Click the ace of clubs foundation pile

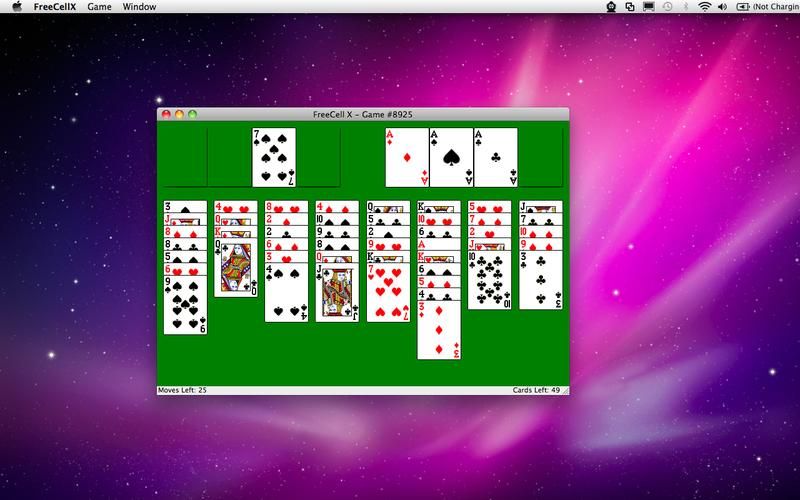click(x=496, y=158)
